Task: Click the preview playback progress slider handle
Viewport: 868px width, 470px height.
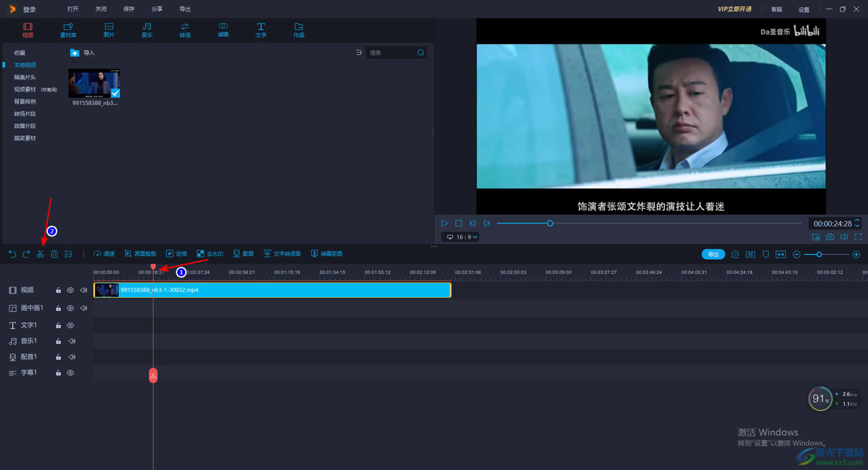Action: click(550, 223)
